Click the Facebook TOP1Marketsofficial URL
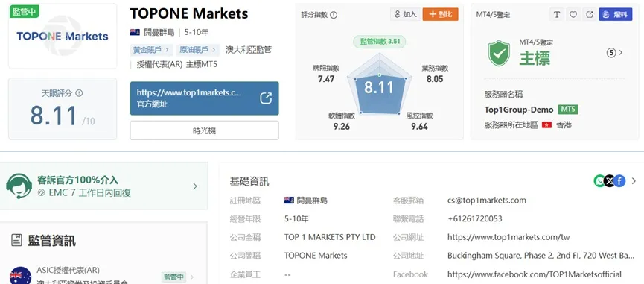 tap(535, 274)
